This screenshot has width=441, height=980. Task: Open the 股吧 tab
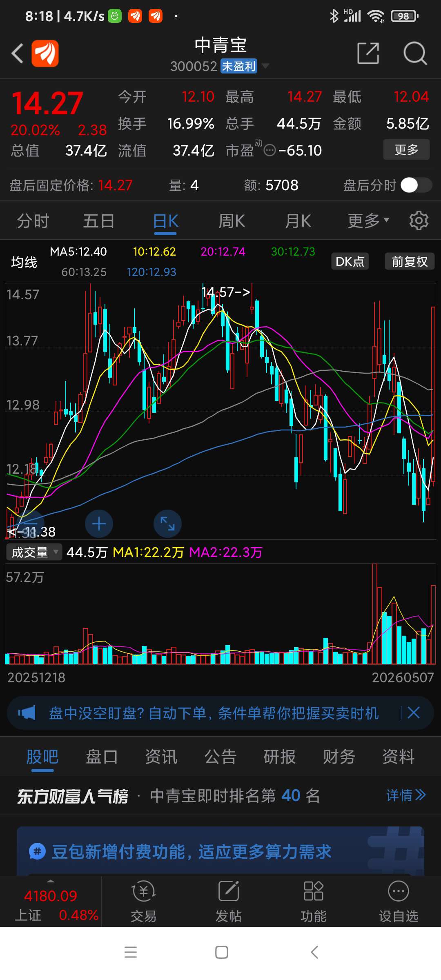(42, 756)
